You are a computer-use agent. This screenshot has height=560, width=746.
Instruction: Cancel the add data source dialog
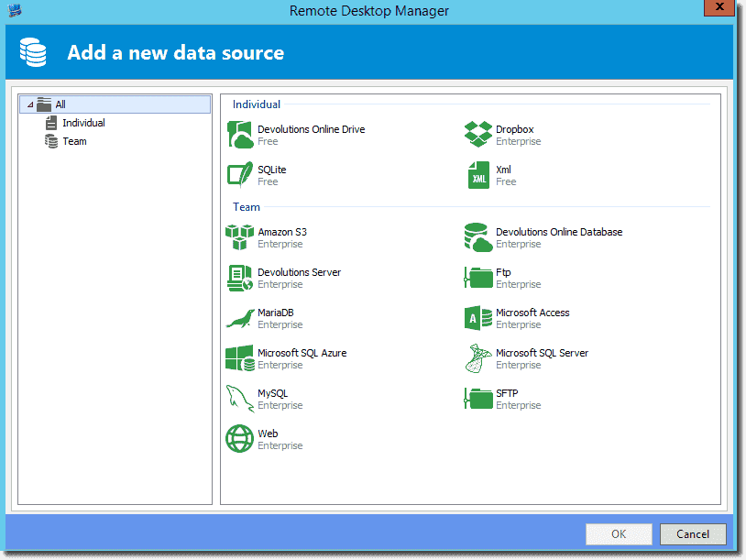[693, 533]
